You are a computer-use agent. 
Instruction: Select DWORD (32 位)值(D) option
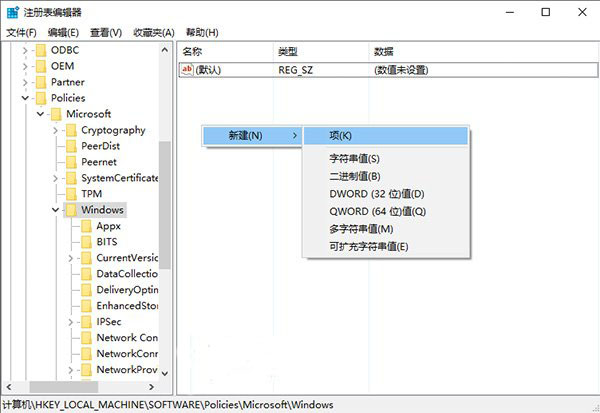tap(376, 193)
